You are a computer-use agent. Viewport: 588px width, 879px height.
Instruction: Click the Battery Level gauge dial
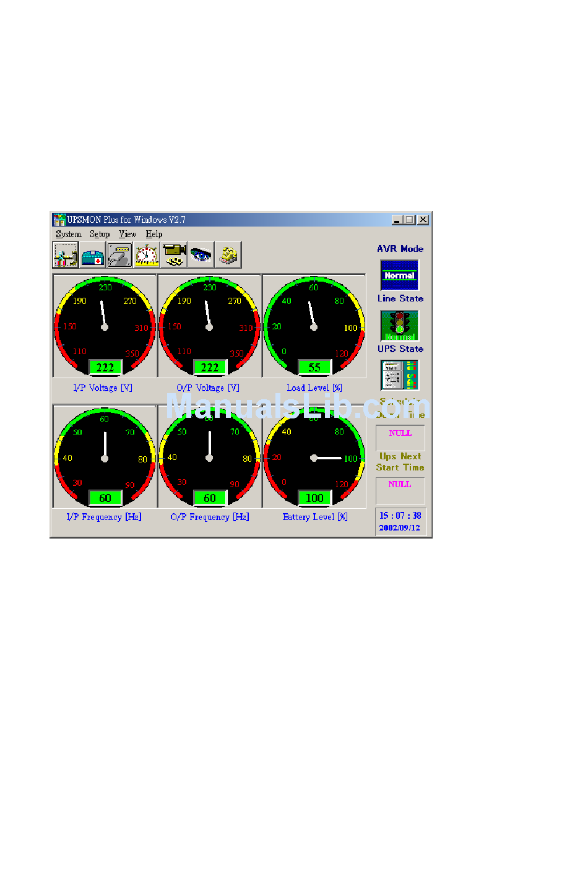click(314, 456)
